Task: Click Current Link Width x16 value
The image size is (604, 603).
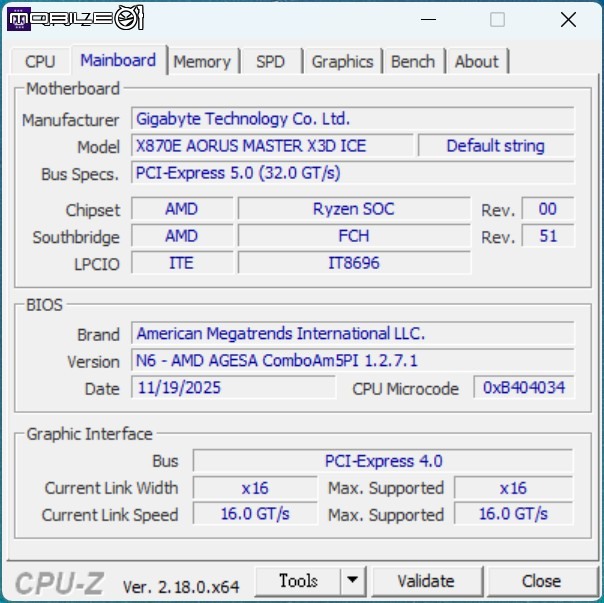Action: (255, 488)
